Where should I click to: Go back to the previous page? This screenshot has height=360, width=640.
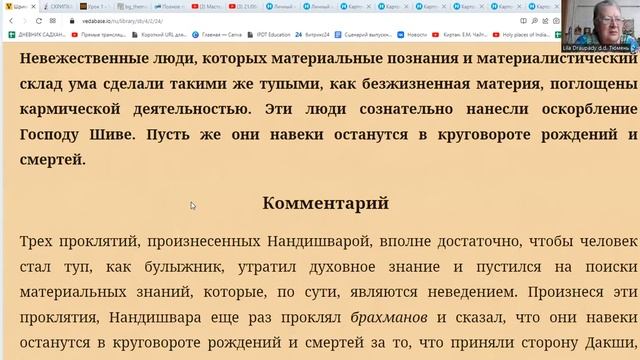click(11, 21)
